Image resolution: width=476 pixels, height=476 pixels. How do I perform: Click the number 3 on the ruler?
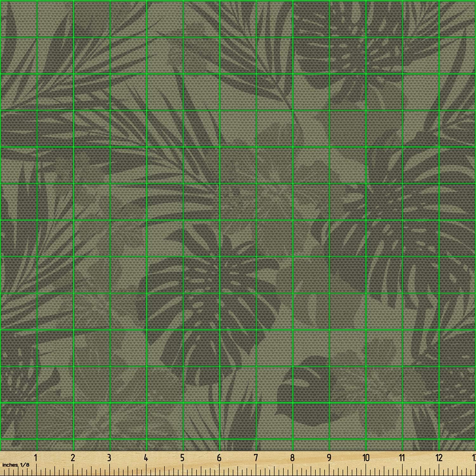[109, 458]
